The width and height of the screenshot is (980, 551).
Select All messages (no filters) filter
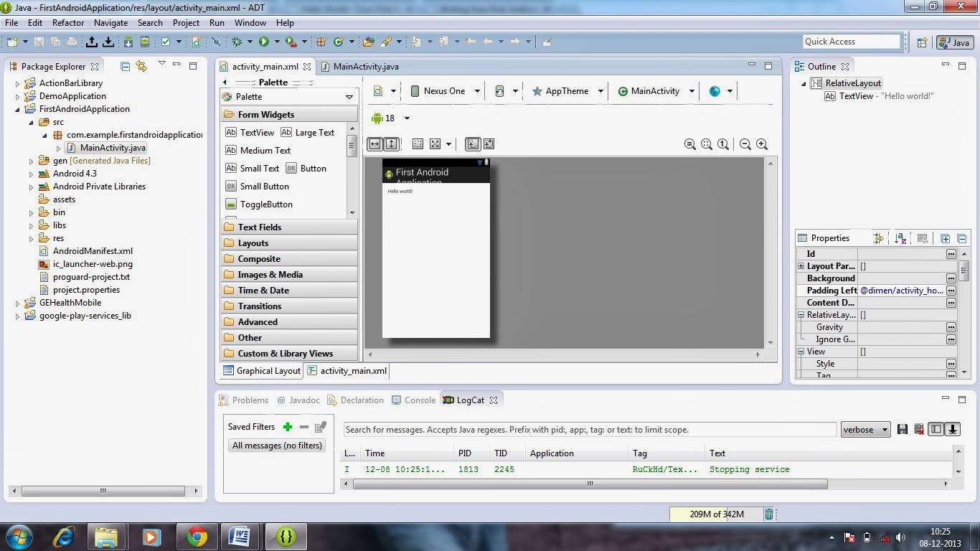[x=277, y=446]
